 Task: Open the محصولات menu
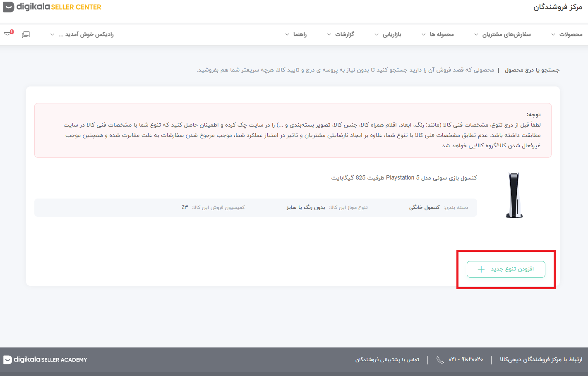(x=567, y=34)
